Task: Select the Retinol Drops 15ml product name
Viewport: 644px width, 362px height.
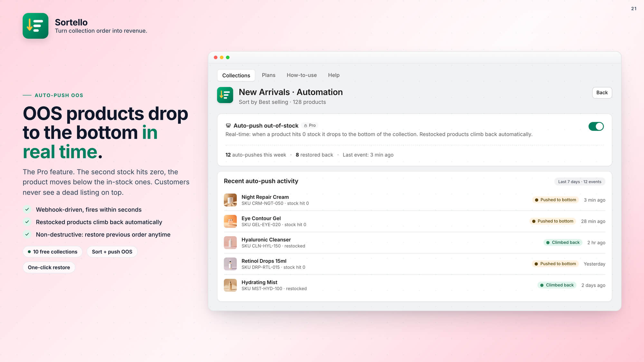Action: pos(264,261)
